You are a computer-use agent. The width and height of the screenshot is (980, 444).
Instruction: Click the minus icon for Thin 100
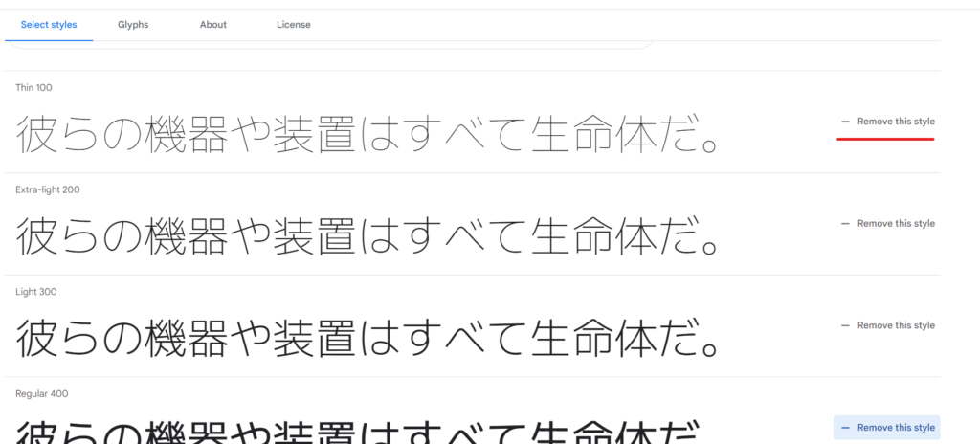point(846,122)
